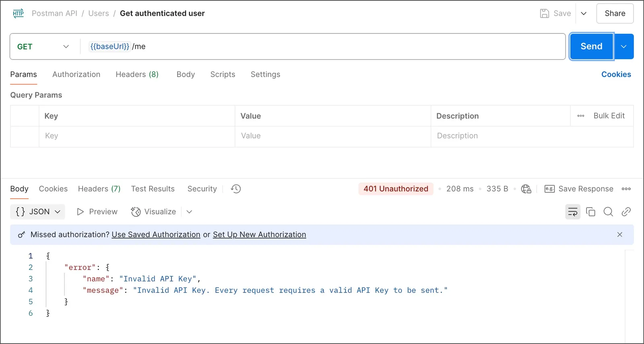Click the Save Response example icon
The width and height of the screenshot is (644, 344).
[549, 189]
